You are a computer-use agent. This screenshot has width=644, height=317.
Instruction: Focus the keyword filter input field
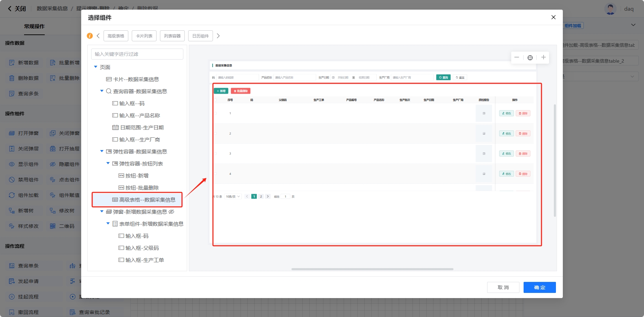pos(137,54)
